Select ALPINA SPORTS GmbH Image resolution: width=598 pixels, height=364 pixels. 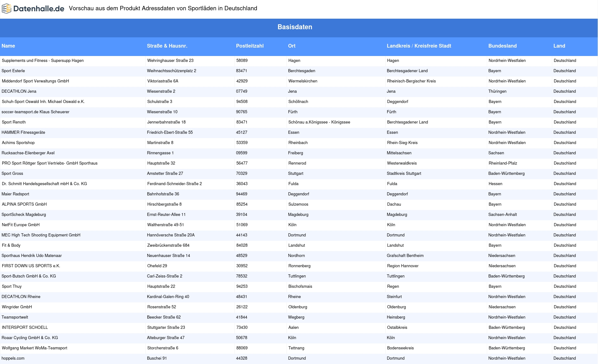[x=24, y=204]
